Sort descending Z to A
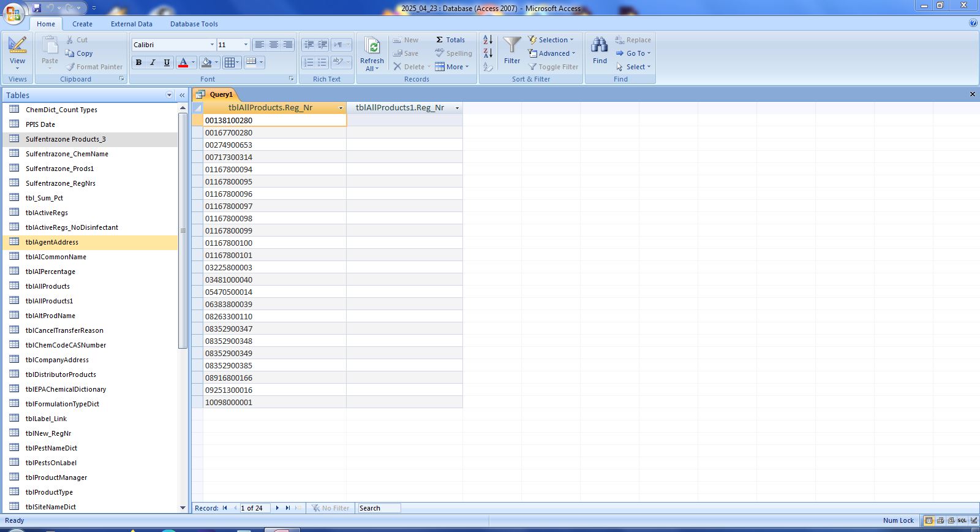This screenshot has height=532, width=980. pos(488,53)
